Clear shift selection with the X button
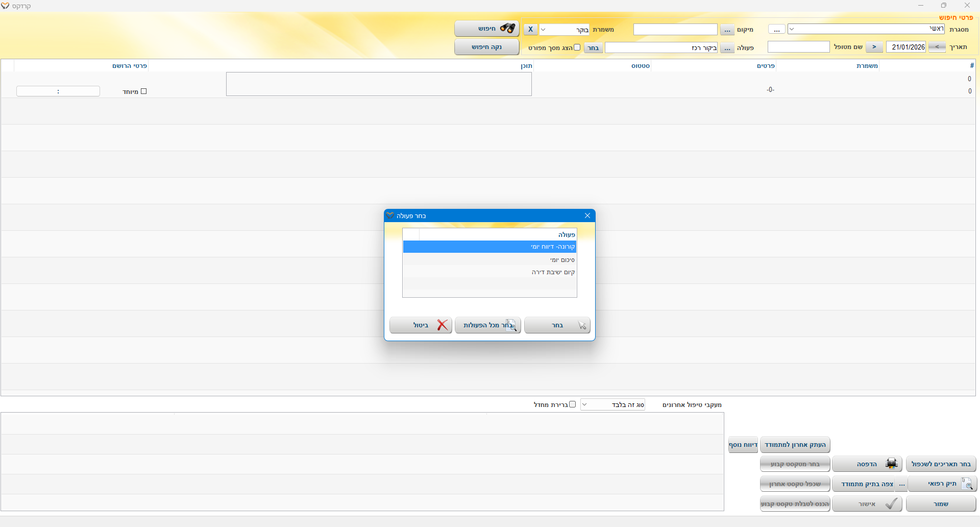This screenshot has width=980, height=527. [530, 29]
